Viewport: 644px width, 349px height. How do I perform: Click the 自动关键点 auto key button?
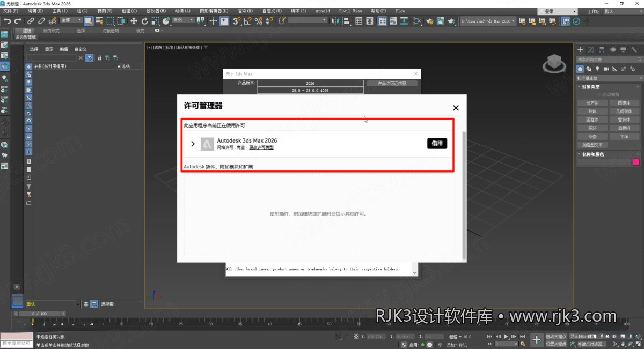coord(557,337)
